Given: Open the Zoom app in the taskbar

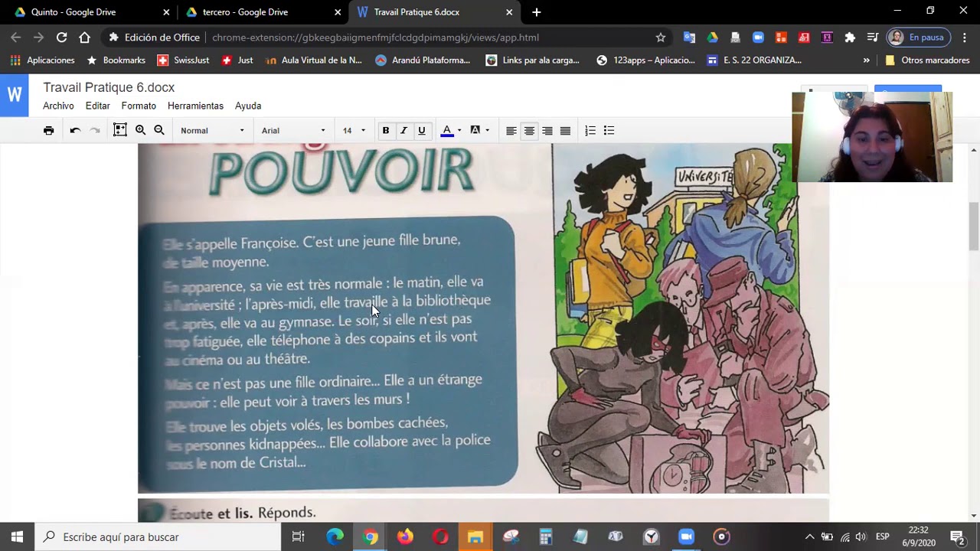Looking at the screenshot, I should click(x=686, y=537).
